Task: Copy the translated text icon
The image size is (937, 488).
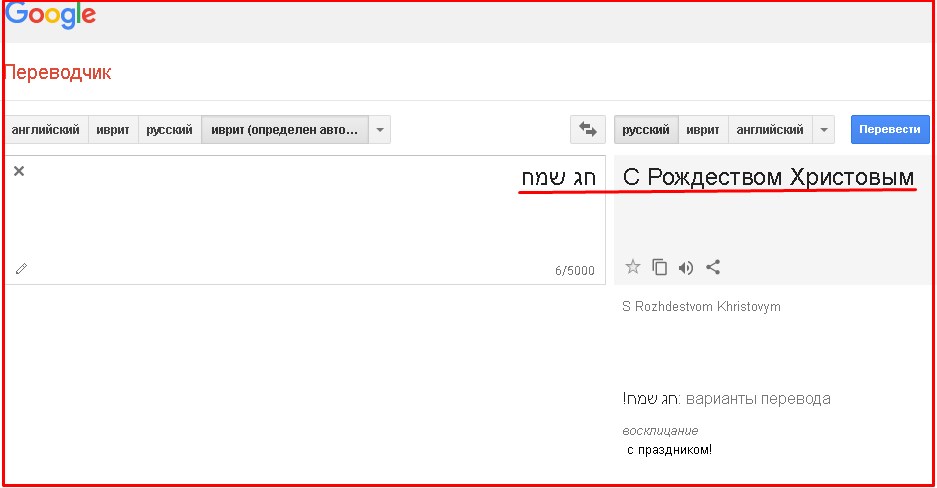Action: 659,266
